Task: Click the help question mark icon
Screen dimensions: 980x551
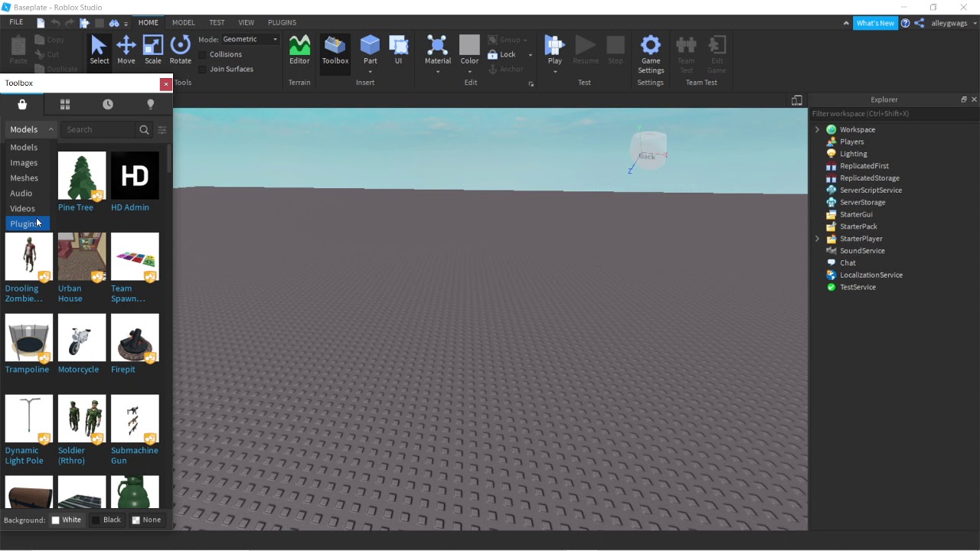Action: click(x=906, y=23)
